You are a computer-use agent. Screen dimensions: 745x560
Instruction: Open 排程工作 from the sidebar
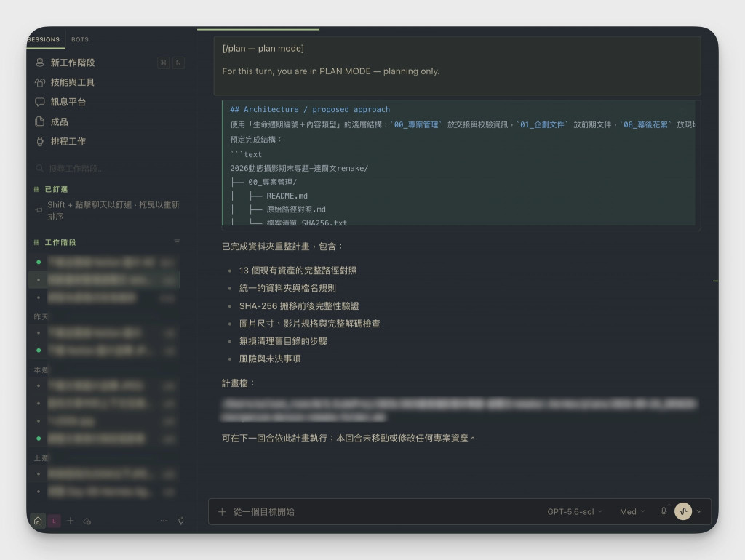[108, 142]
